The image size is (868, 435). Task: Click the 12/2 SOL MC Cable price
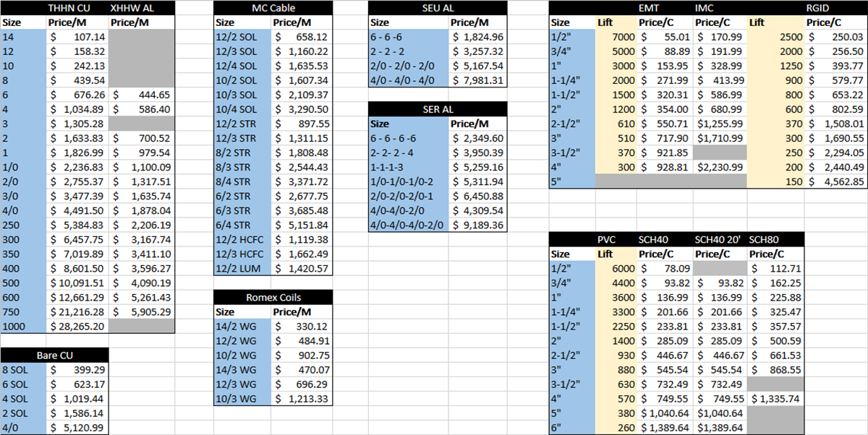[302, 37]
